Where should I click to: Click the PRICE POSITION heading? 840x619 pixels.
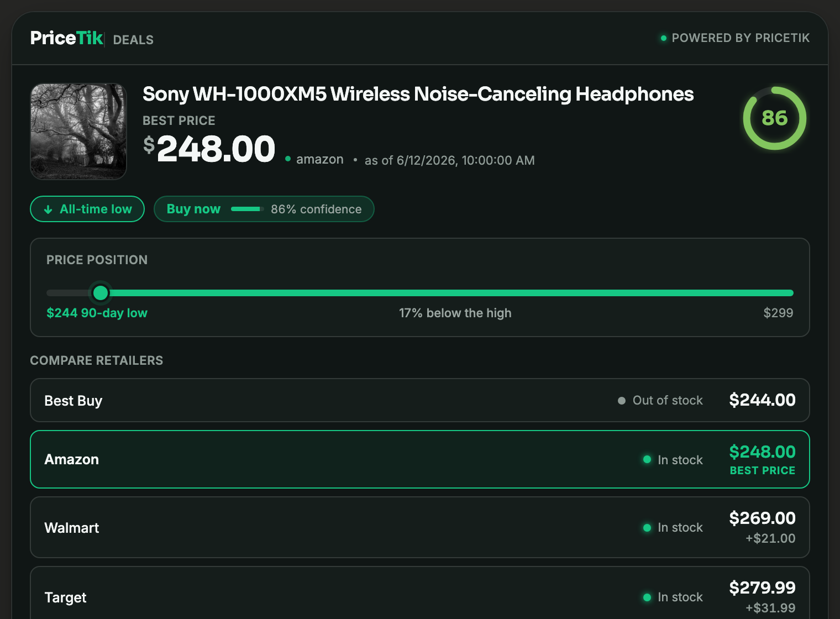(x=97, y=260)
